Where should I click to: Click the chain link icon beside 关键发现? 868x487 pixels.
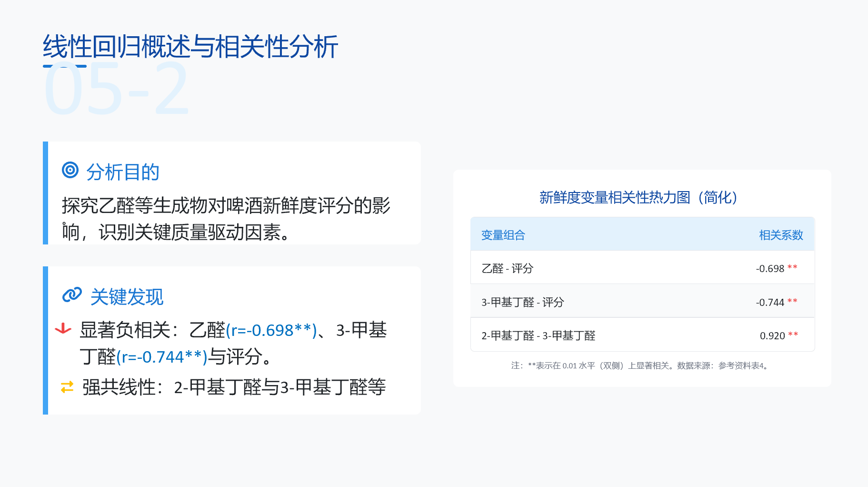tap(72, 295)
